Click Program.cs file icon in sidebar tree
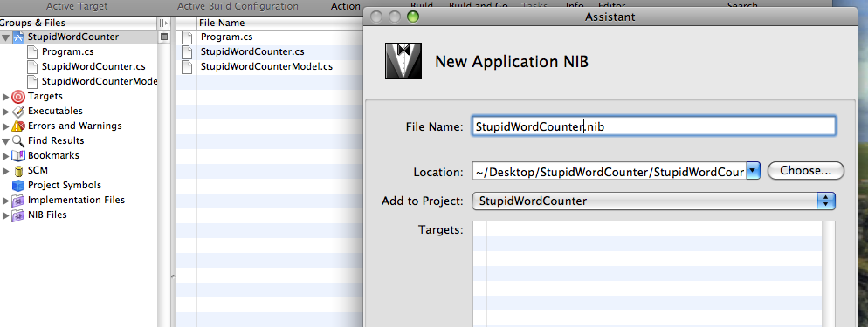This screenshot has height=327, width=868. click(32, 52)
